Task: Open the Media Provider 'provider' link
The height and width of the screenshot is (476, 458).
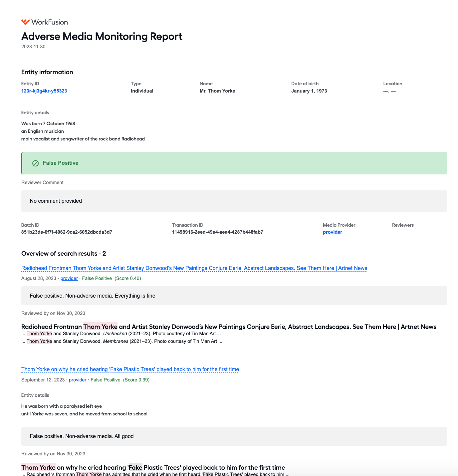Action: tap(332, 232)
